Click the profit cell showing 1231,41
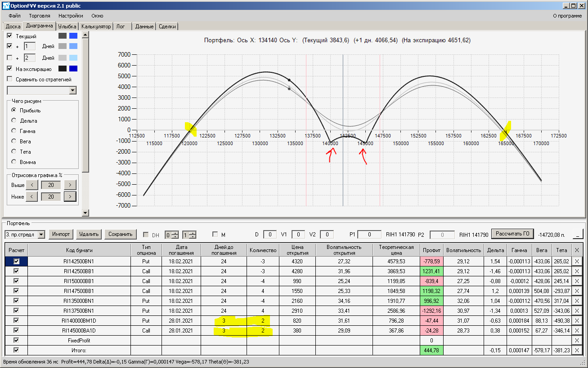Viewport: 588px width, 368px height. tap(431, 271)
